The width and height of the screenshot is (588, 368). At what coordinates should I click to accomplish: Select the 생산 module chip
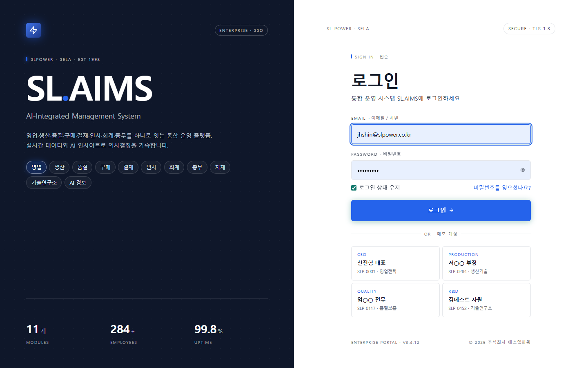coord(59,167)
